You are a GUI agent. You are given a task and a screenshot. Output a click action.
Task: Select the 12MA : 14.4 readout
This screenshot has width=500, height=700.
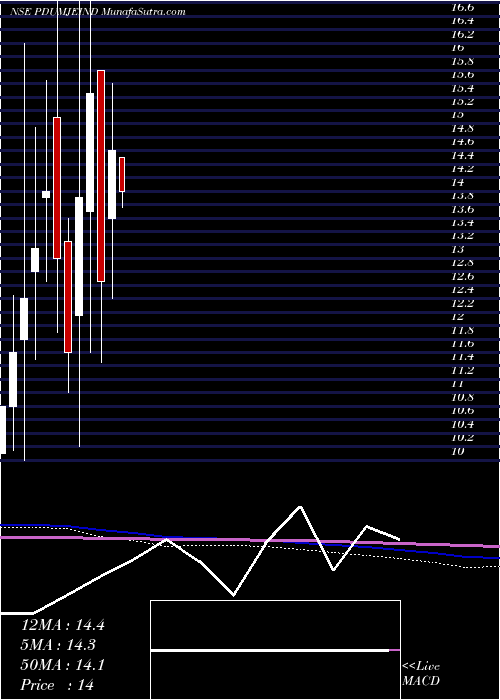pyautogui.click(x=63, y=625)
